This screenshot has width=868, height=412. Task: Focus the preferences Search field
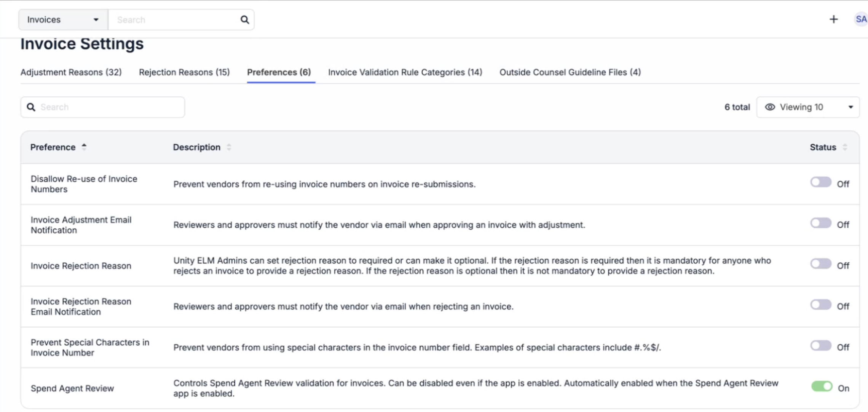pos(103,107)
